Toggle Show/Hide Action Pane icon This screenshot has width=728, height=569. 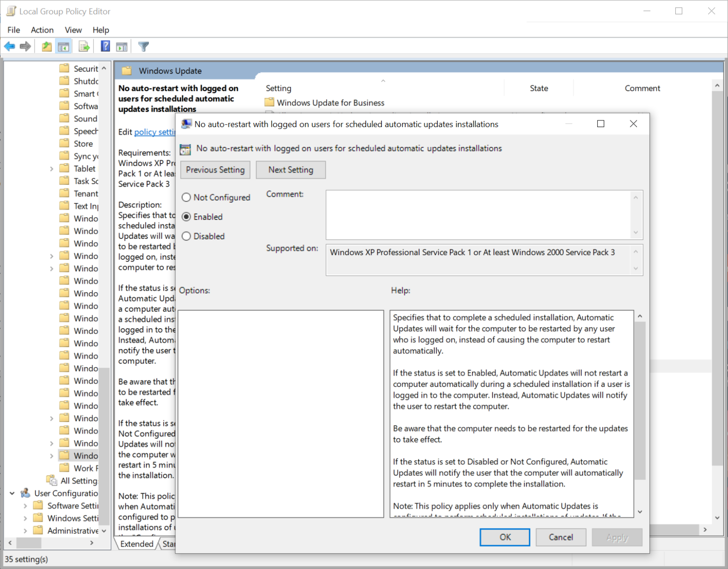point(122,46)
